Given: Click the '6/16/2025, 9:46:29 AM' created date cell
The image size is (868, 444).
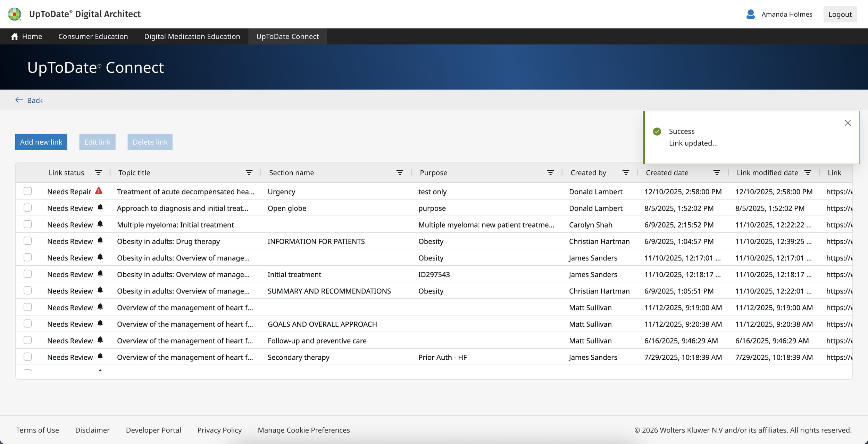Looking at the screenshot, I should click(681, 341).
